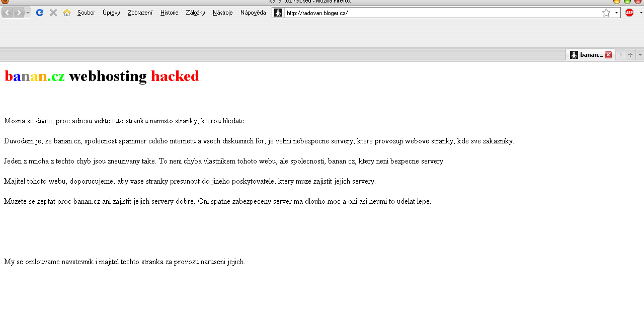This screenshot has height=326, width=644.
Task: Stop loading with the gray X icon
Action: click(x=53, y=13)
